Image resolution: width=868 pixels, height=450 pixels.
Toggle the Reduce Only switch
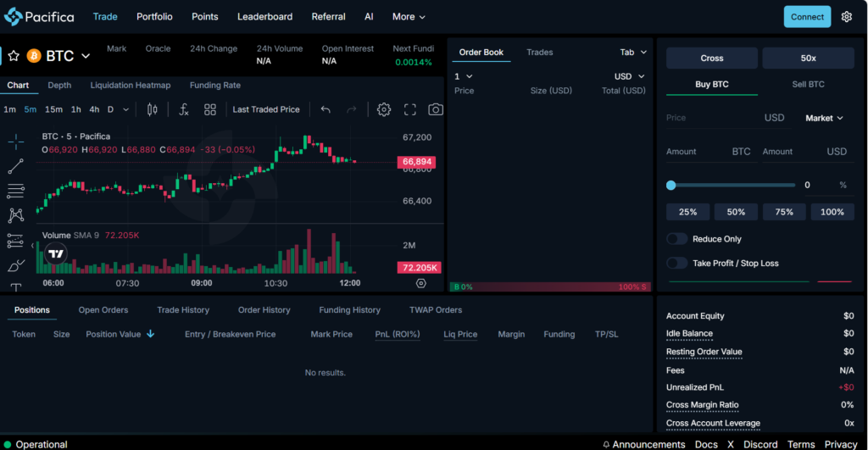(677, 239)
